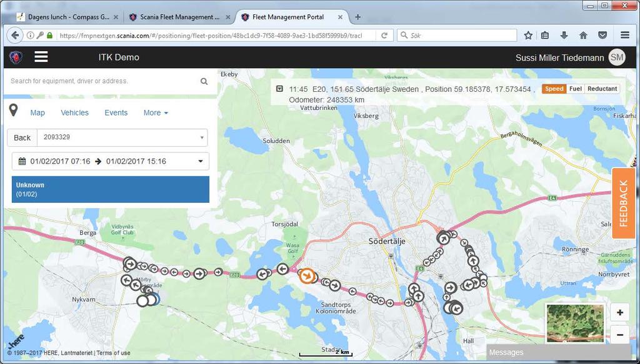The width and height of the screenshot is (640, 364).
Task: Click browser back arrow button
Action: pyautogui.click(x=15, y=36)
